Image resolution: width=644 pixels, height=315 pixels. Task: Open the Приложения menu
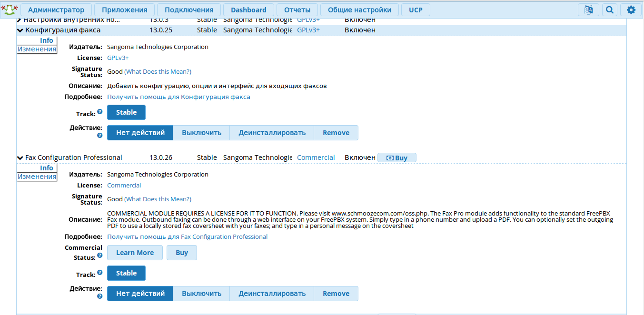tap(125, 10)
